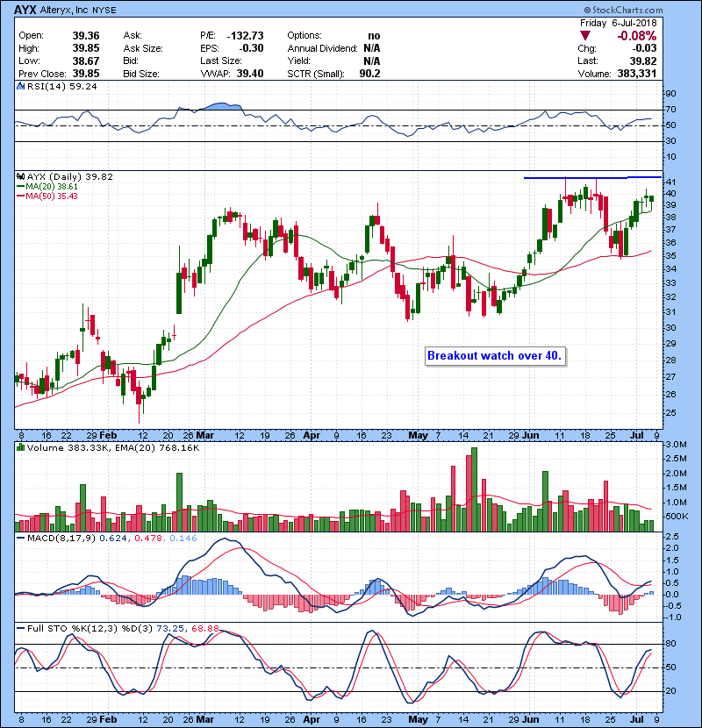The width and height of the screenshot is (702, 728).
Task: Click the P/E value -132.73
Action: coord(245,36)
